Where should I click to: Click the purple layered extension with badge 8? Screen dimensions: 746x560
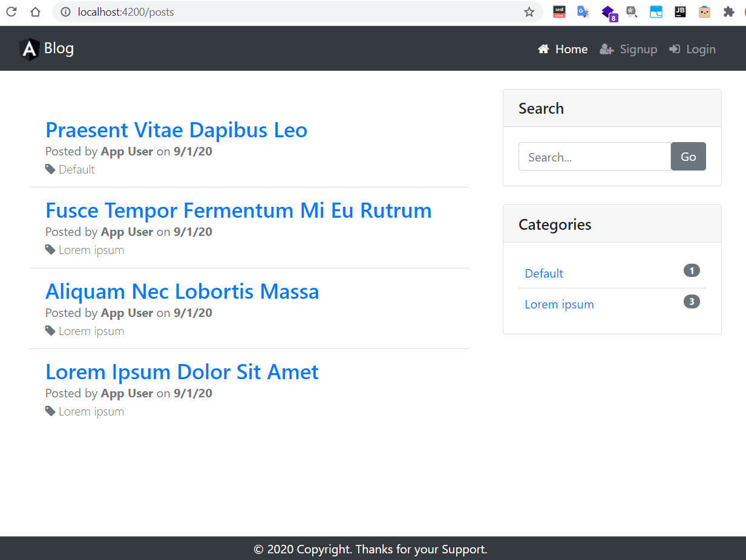point(609,13)
